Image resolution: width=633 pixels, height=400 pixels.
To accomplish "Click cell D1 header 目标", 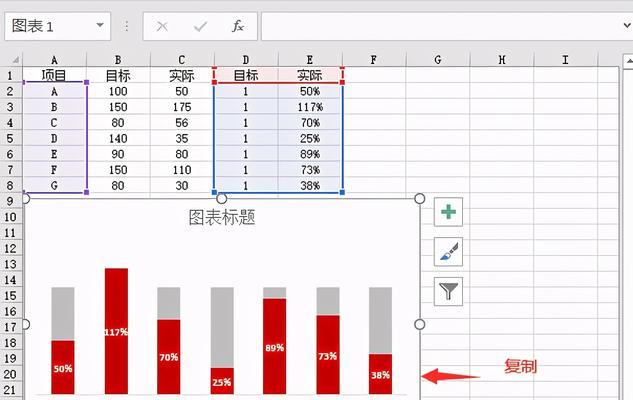I will click(x=246, y=75).
